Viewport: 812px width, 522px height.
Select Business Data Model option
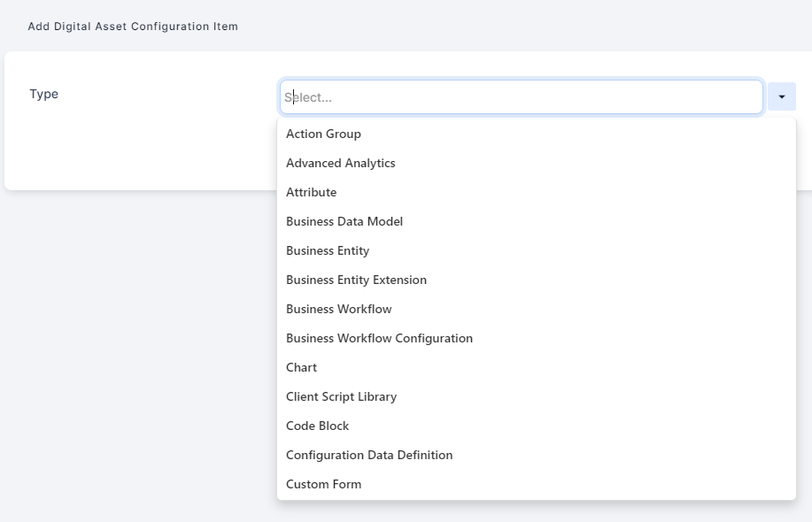coord(344,221)
